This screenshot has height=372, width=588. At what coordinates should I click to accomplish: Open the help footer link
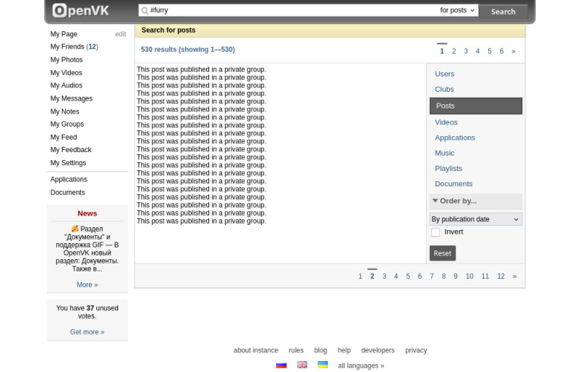point(344,350)
